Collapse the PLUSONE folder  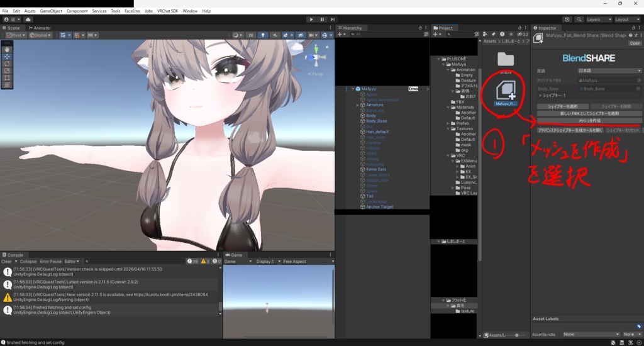[x=438, y=59]
